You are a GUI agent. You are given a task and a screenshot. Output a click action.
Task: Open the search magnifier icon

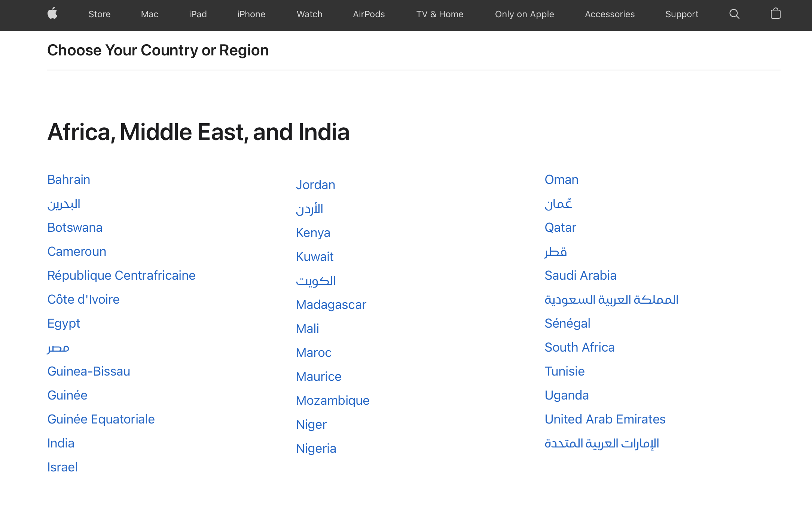734,14
